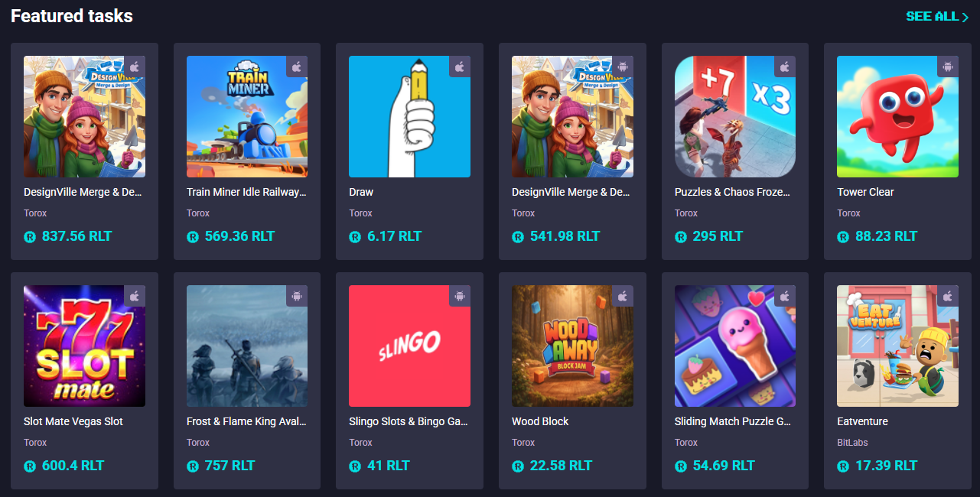Screen dimensions: 980x497
Task: Open the SEE ALL featured tasks link
Action: (932, 16)
